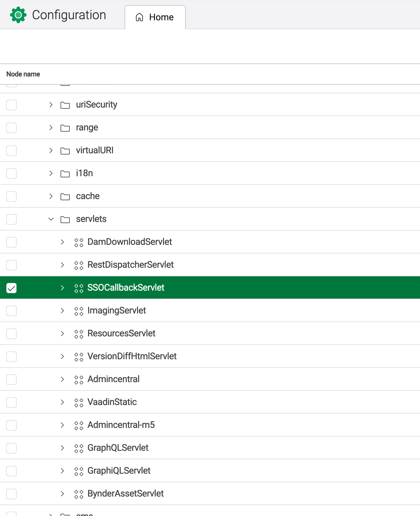Select the Admincentral-m5 row label
This screenshot has width=420, height=516.
point(121,425)
